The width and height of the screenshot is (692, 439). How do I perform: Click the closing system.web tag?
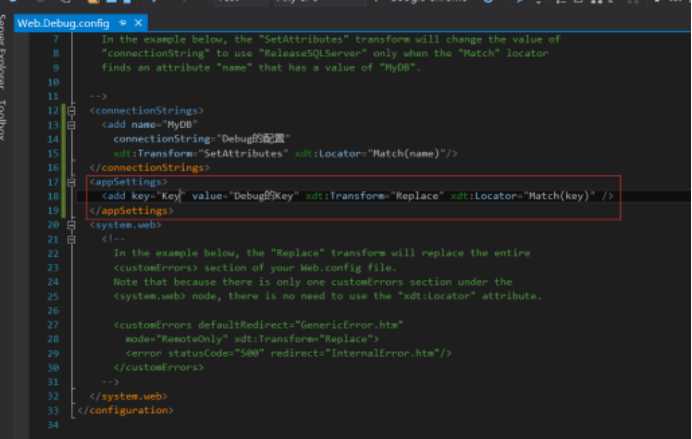tap(128, 396)
